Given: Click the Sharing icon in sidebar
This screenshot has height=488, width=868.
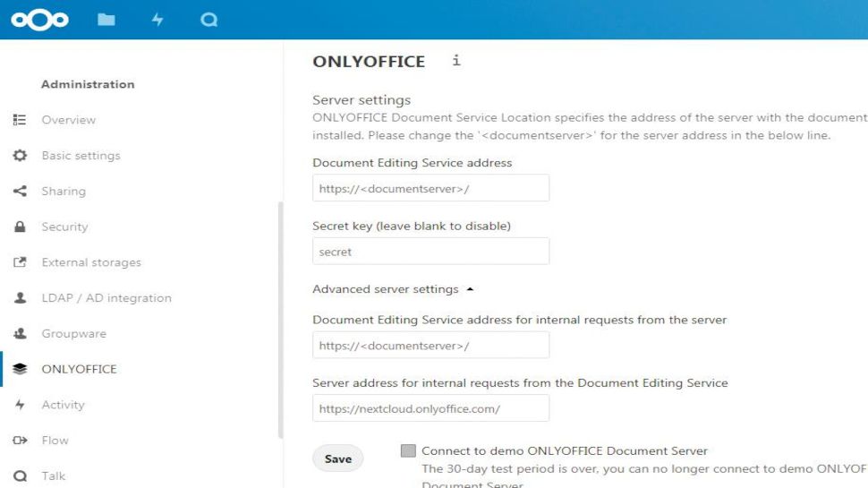Looking at the screenshot, I should (20, 191).
